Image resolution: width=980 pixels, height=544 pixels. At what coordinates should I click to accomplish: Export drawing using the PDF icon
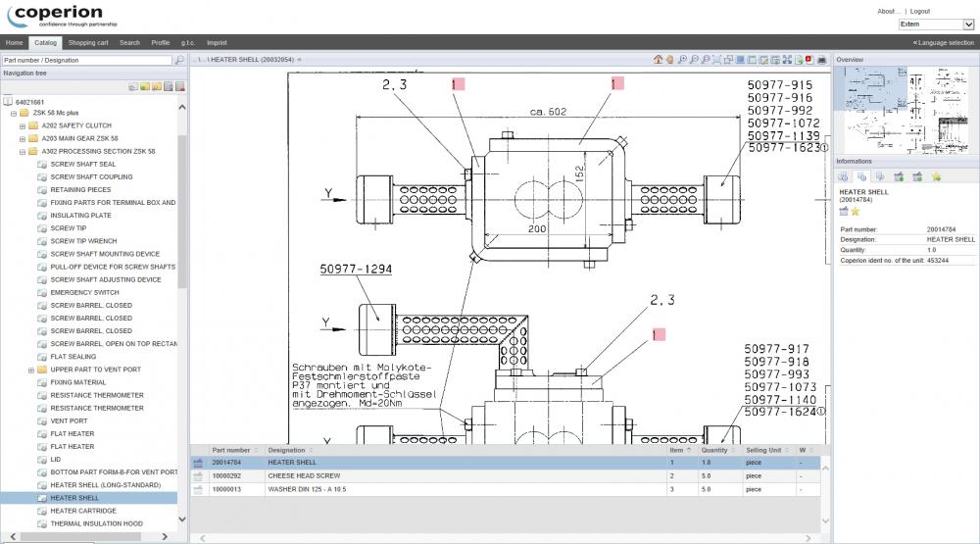coord(808,60)
